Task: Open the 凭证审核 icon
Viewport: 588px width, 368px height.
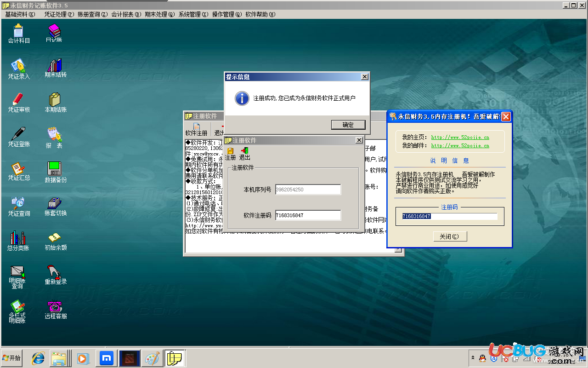Action: coord(18,103)
